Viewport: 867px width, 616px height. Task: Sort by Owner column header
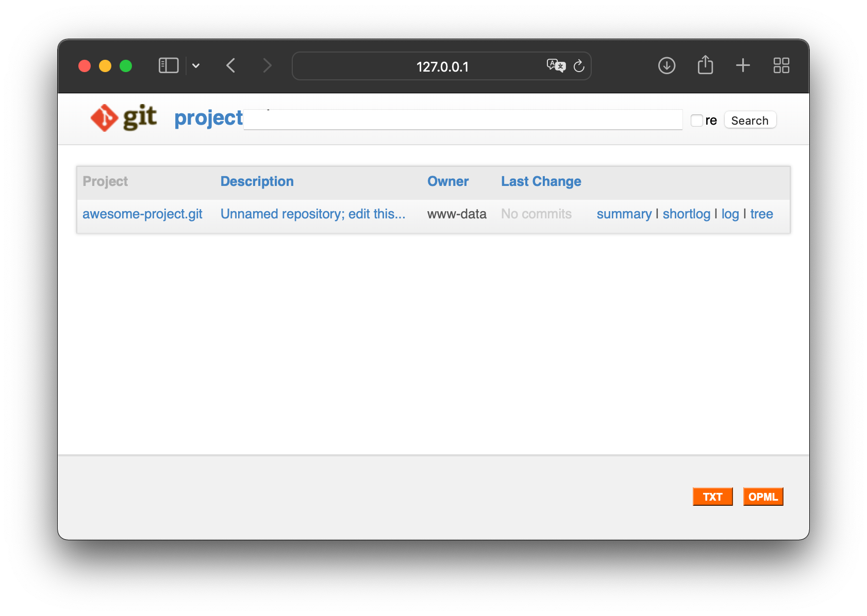tap(448, 181)
